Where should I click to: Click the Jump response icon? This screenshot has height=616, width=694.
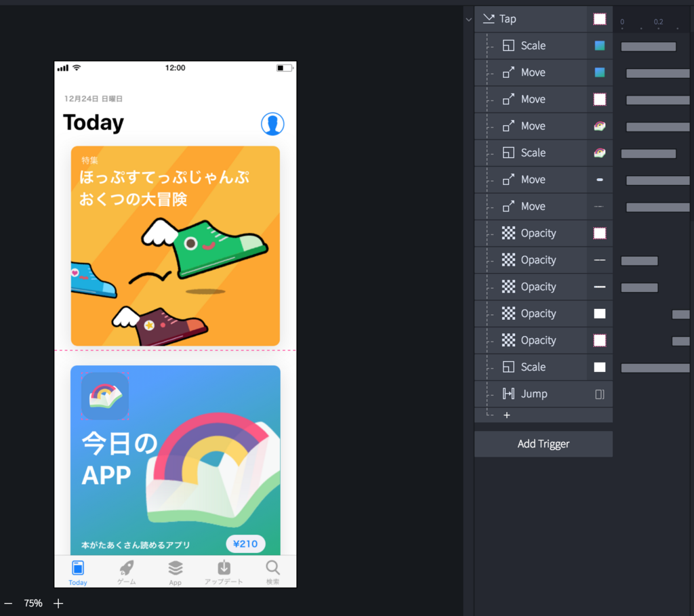[x=508, y=394]
